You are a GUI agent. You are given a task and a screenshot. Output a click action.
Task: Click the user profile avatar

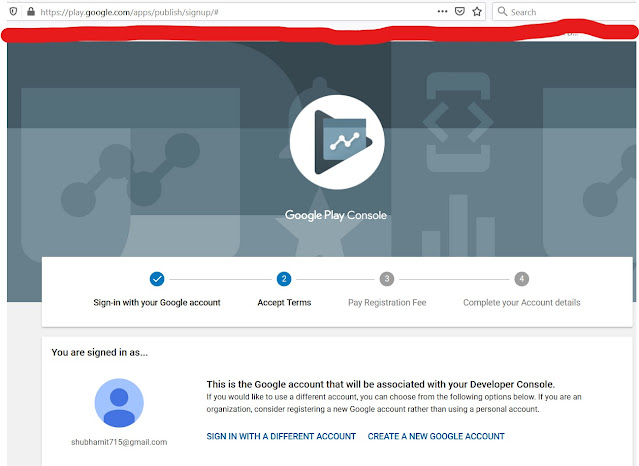(x=119, y=403)
